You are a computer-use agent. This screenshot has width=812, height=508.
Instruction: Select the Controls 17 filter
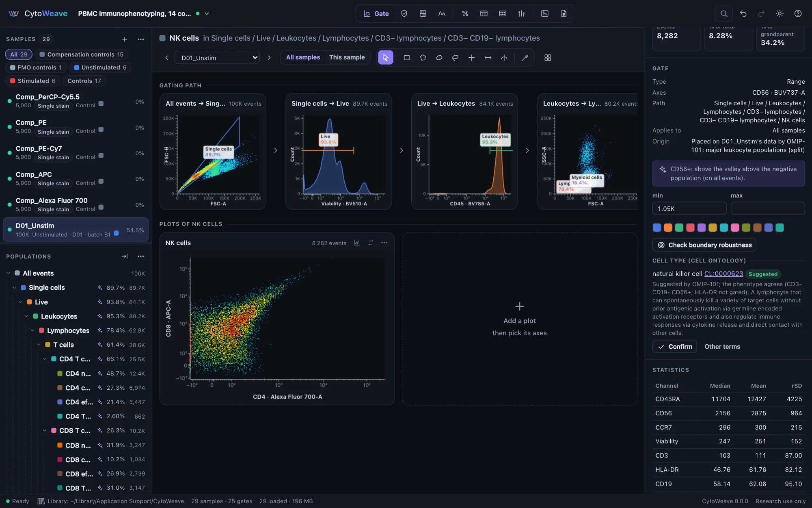coord(84,81)
